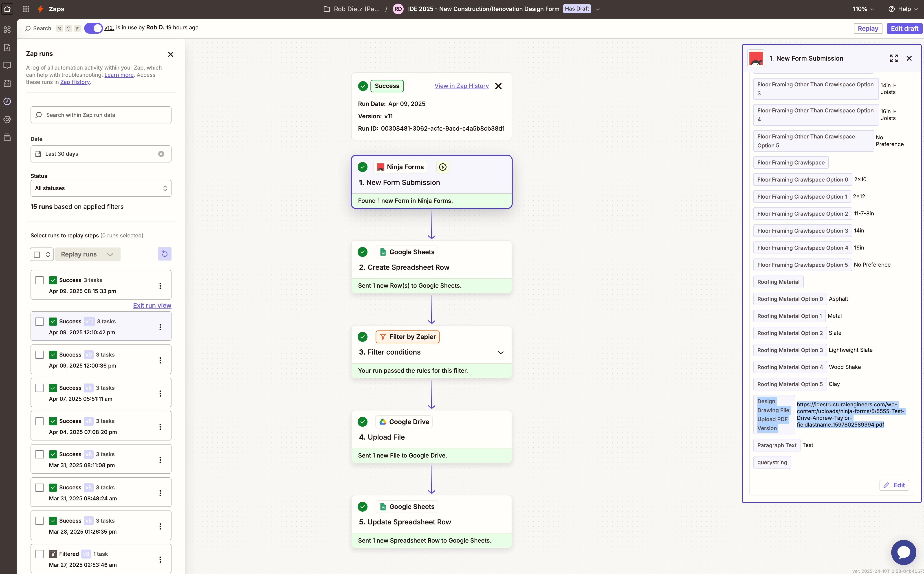Click the Edit draft button
The height and width of the screenshot is (574, 924).
904,28
